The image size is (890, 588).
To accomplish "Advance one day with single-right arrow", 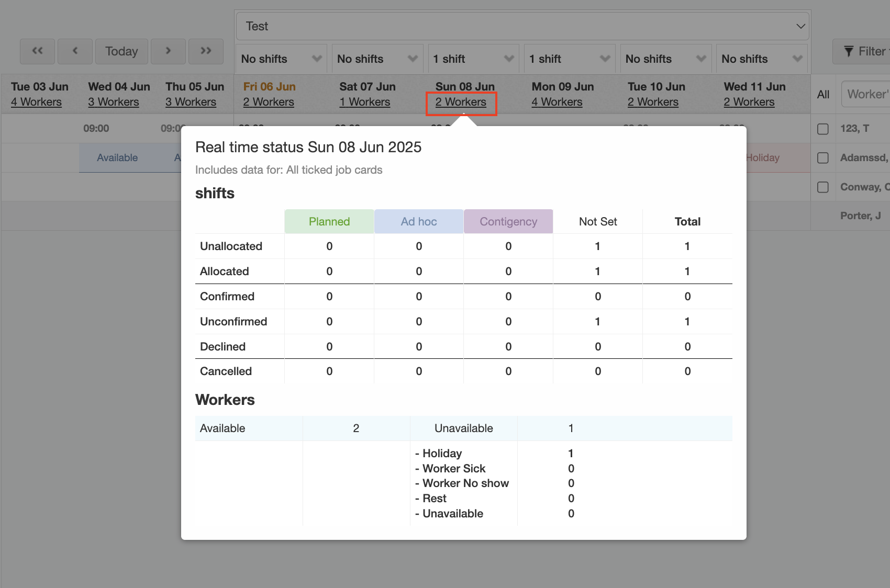I will 168,51.
